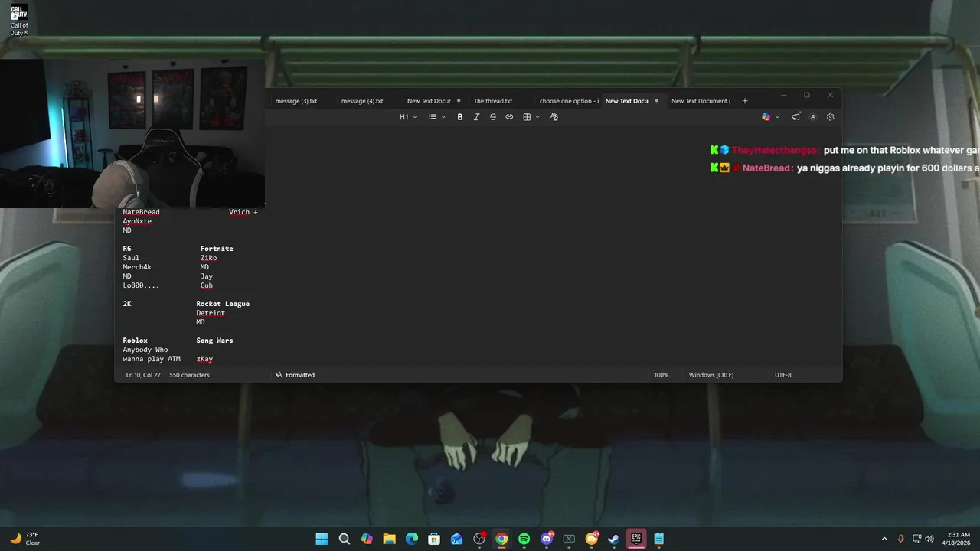Open volume control in system tray

[x=929, y=539]
